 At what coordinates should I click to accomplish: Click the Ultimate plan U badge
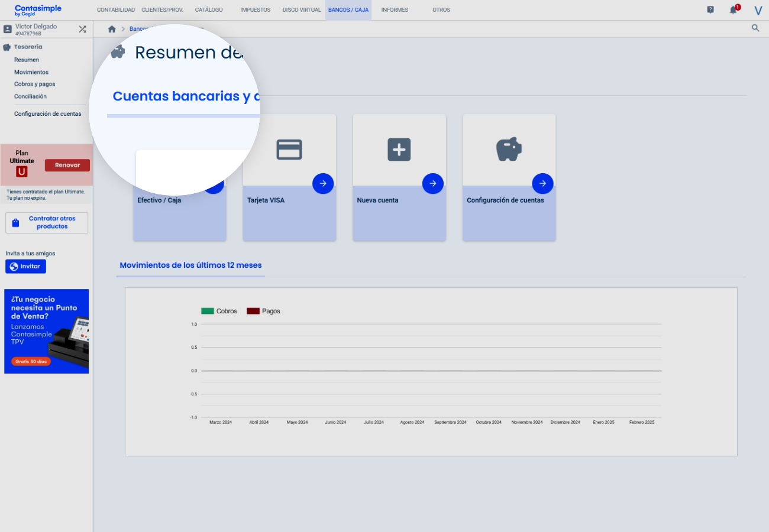(x=22, y=171)
